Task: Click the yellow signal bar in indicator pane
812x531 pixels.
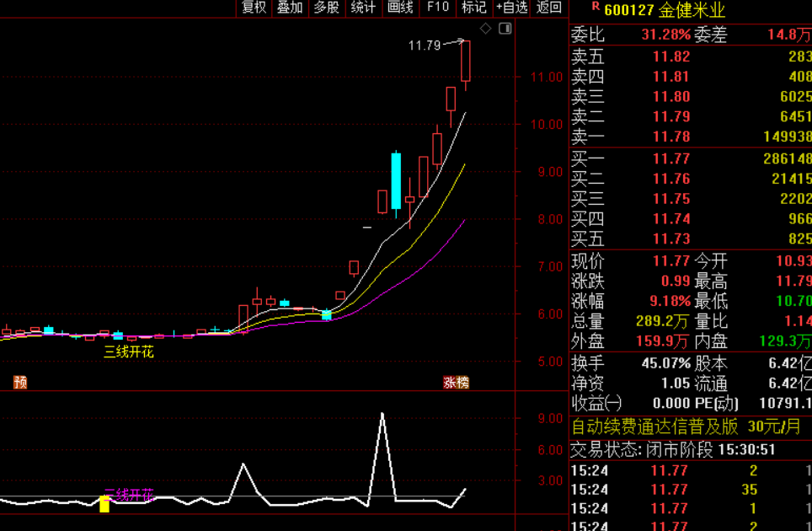Action: [x=104, y=504]
